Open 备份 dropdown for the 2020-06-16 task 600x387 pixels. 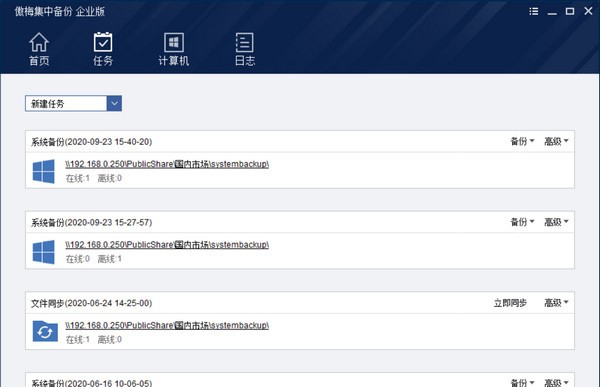[522, 382]
